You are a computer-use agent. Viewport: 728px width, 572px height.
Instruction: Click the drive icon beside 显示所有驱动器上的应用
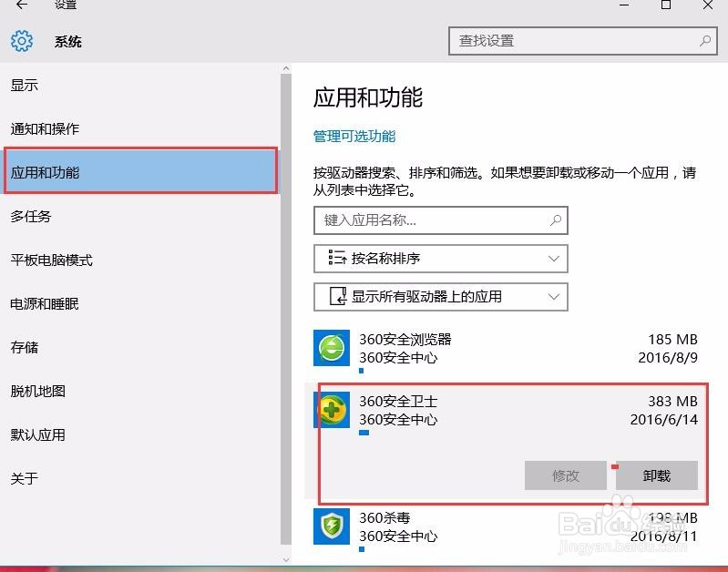[x=338, y=296]
